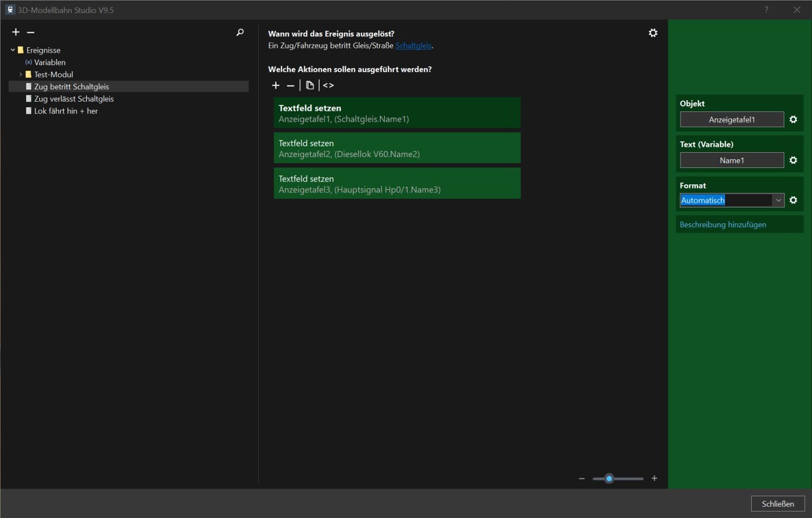Click the copy action icon
Screen dimensions: 812x518
tap(310, 85)
